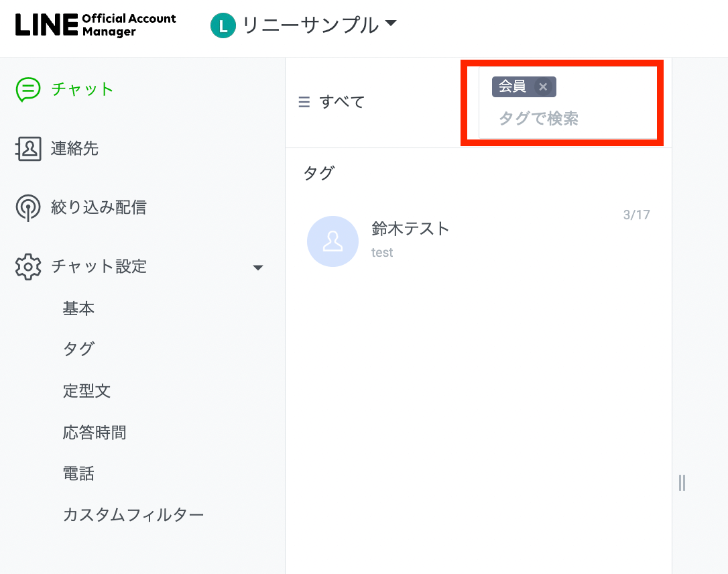The width and height of the screenshot is (728, 574).
Task: Click the hamburger filter icon beside すべて
Action: click(x=304, y=102)
